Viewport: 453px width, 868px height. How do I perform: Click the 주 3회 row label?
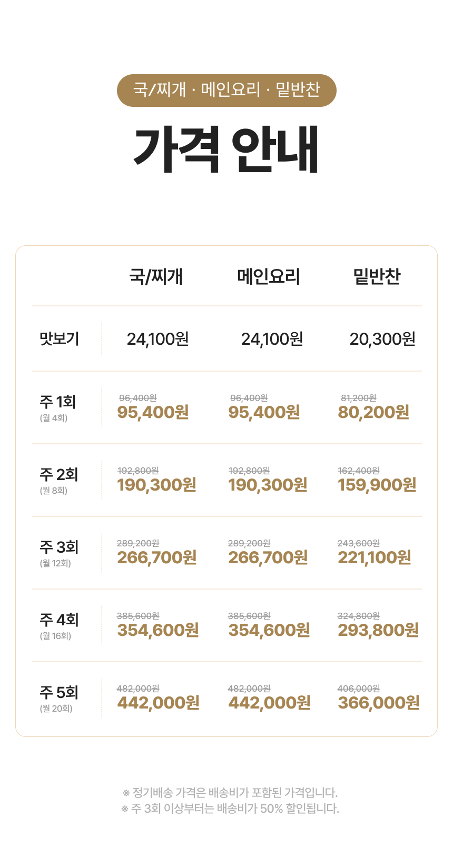click(59, 548)
